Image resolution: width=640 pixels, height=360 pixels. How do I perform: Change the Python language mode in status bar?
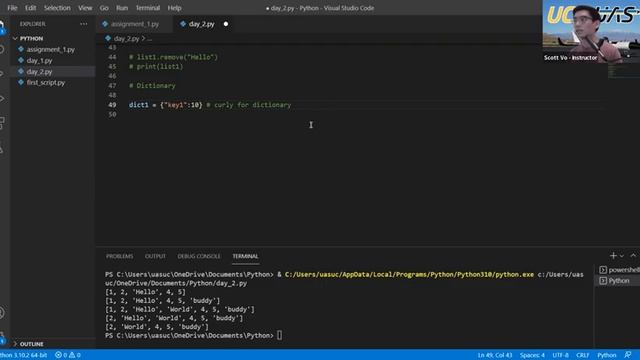(x=607, y=355)
